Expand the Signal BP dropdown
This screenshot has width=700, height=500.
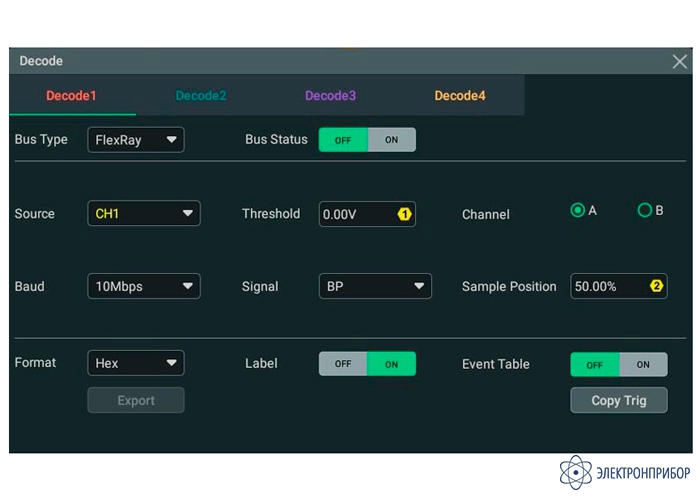pyautogui.click(x=375, y=287)
